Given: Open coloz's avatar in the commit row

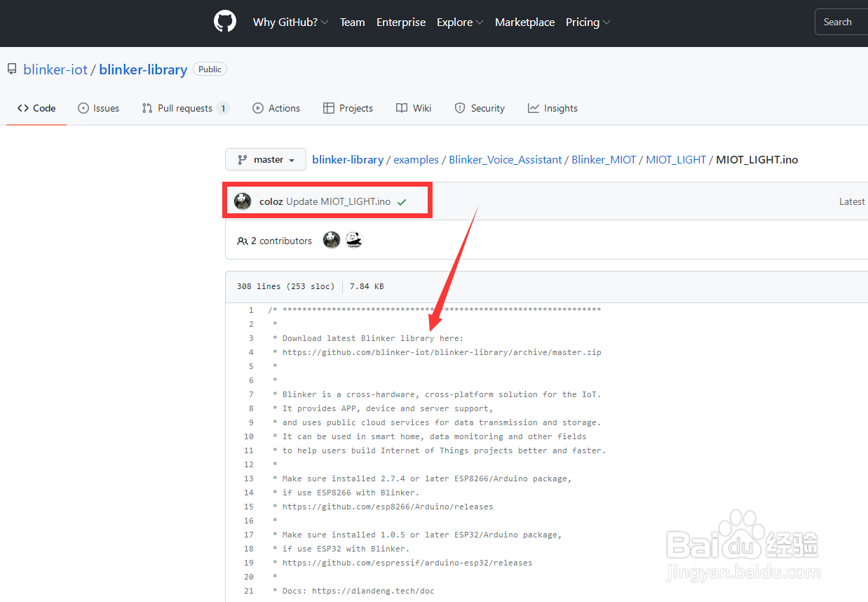Looking at the screenshot, I should point(243,201).
